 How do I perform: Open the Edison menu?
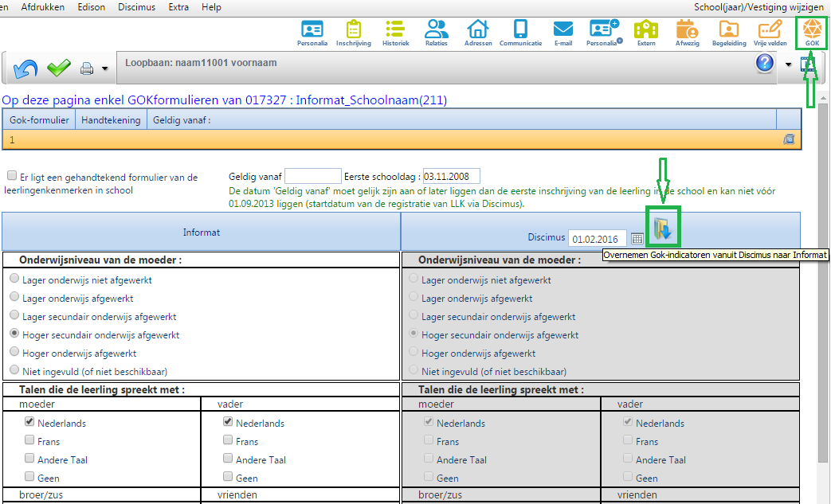pos(91,7)
